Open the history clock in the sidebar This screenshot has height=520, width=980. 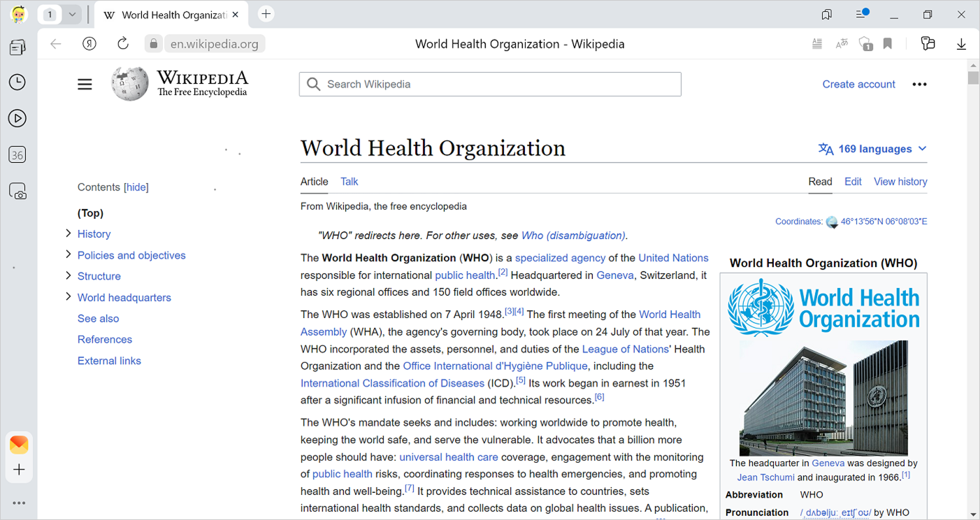coord(17,82)
